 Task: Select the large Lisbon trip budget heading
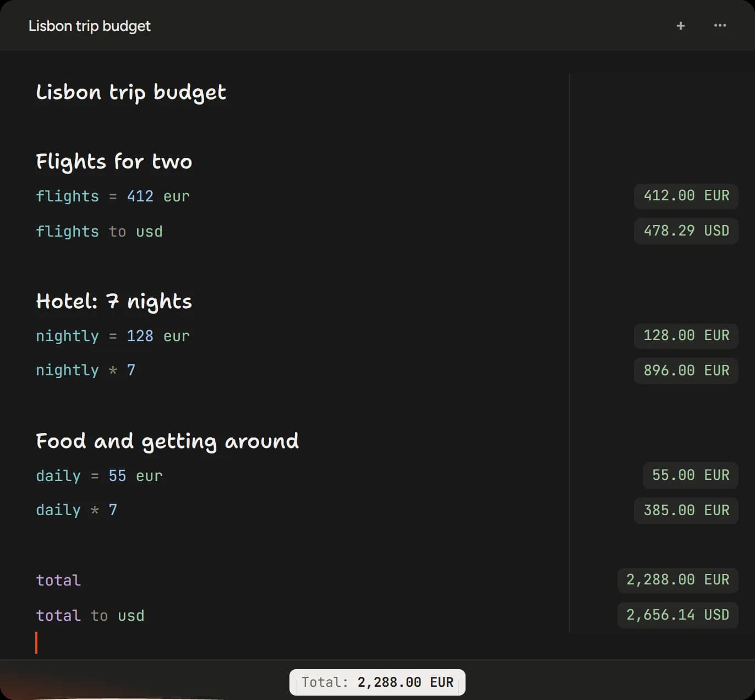(131, 92)
